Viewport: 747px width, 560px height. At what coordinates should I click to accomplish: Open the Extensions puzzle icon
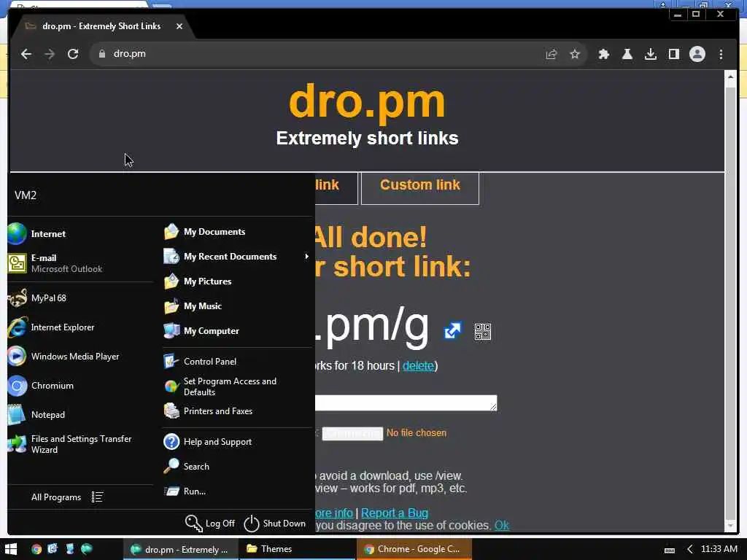[x=603, y=54]
